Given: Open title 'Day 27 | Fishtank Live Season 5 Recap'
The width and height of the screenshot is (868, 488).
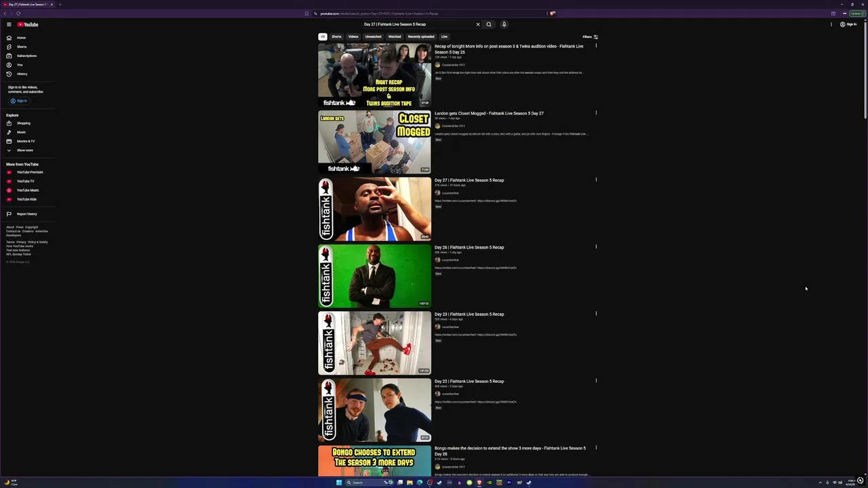Looking at the screenshot, I should 469,180.
